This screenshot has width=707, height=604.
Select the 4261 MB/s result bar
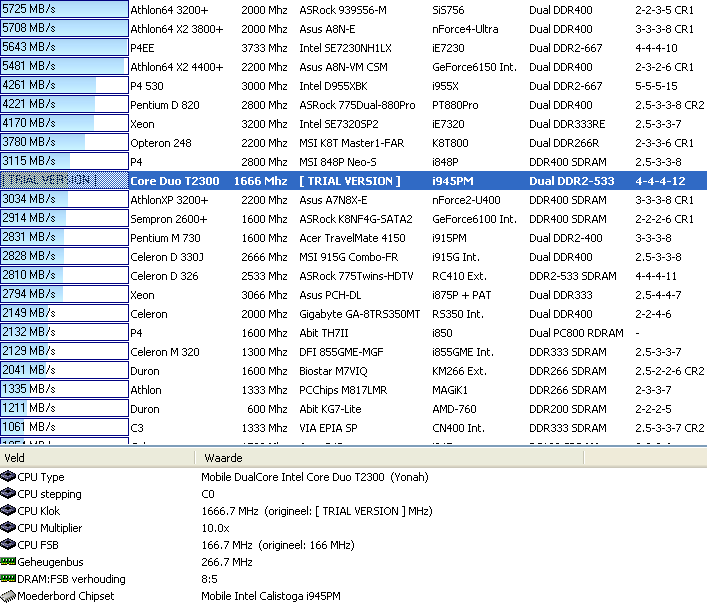click(64, 85)
